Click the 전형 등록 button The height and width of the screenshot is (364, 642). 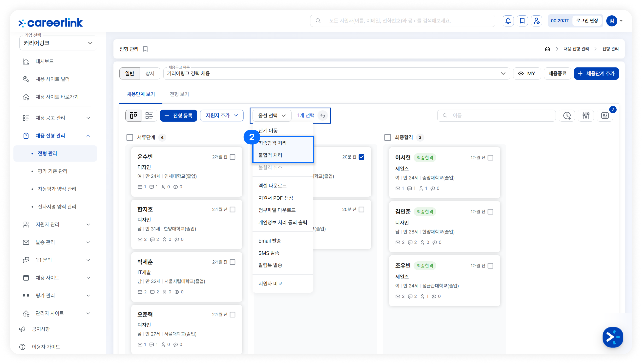pyautogui.click(x=178, y=116)
